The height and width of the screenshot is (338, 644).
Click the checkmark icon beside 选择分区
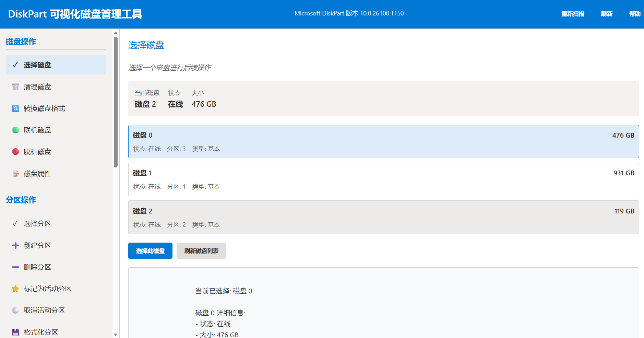pyautogui.click(x=15, y=223)
